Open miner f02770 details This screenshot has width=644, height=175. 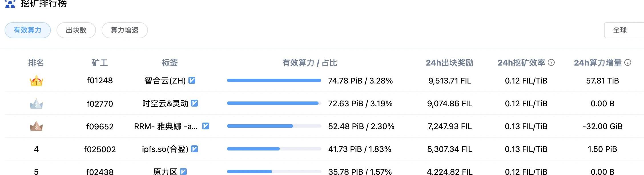tap(100, 103)
